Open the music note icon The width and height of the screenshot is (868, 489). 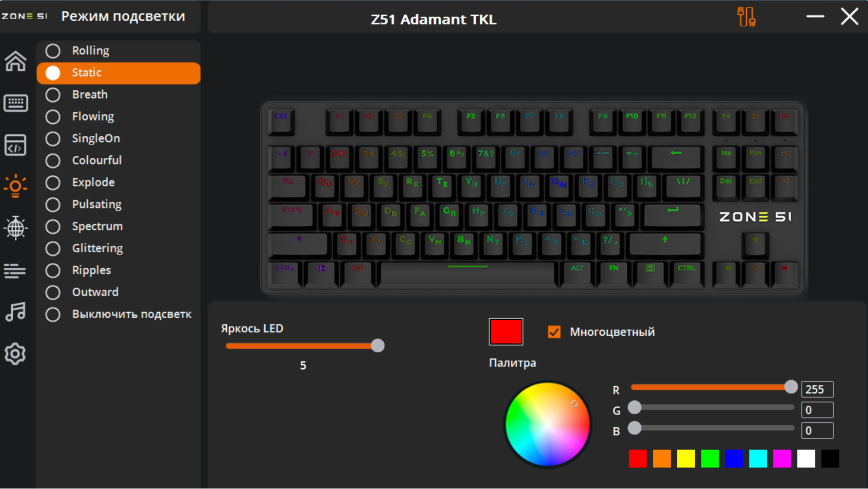click(16, 312)
